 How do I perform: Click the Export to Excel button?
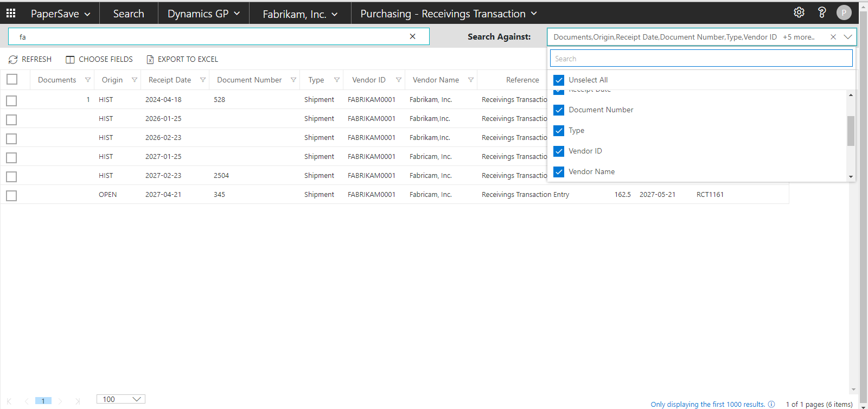pos(182,59)
